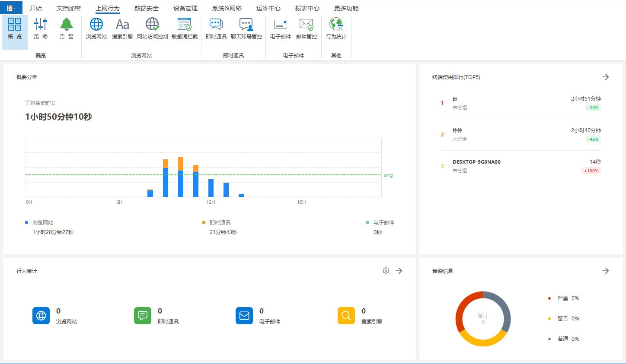Click the -42% change badge
This screenshot has height=364, width=626.
[593, 139]
